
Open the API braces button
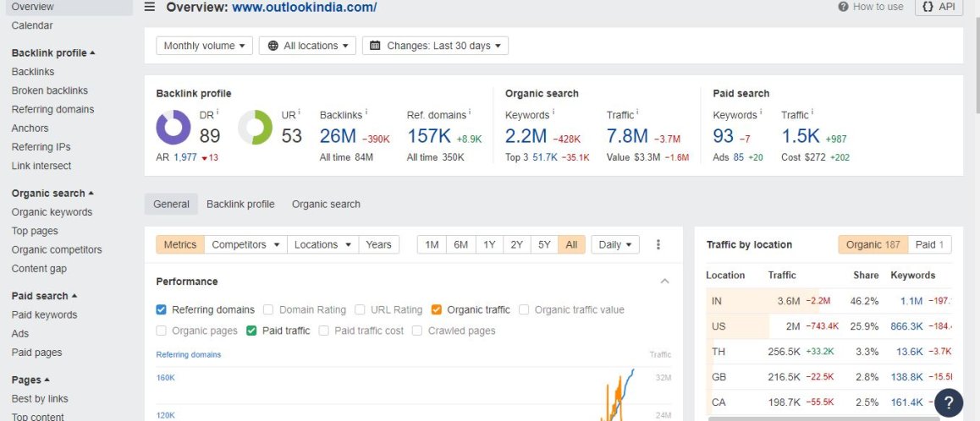coord(939,7)
